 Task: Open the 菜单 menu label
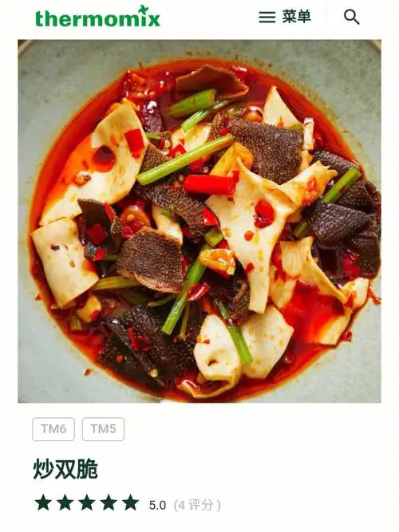pos(296,17)
